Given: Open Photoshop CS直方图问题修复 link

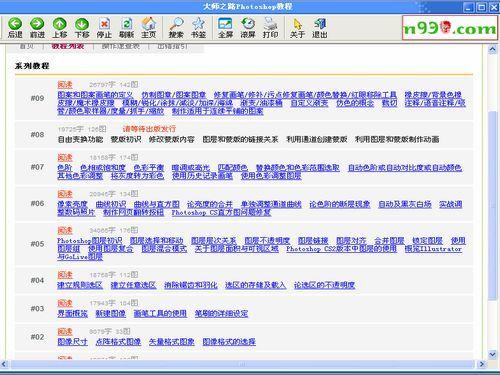Looking at the screenshot, I should pyautogui.click(x=221, y=212).
